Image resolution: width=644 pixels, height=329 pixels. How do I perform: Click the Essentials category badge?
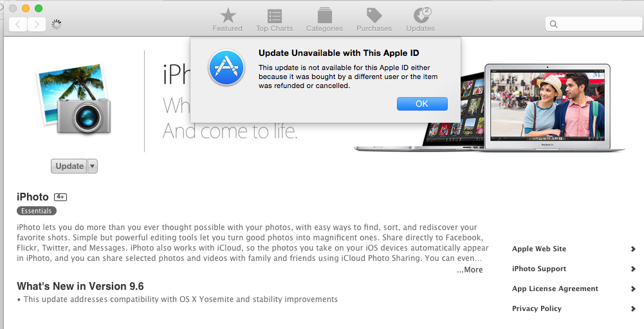37,211
